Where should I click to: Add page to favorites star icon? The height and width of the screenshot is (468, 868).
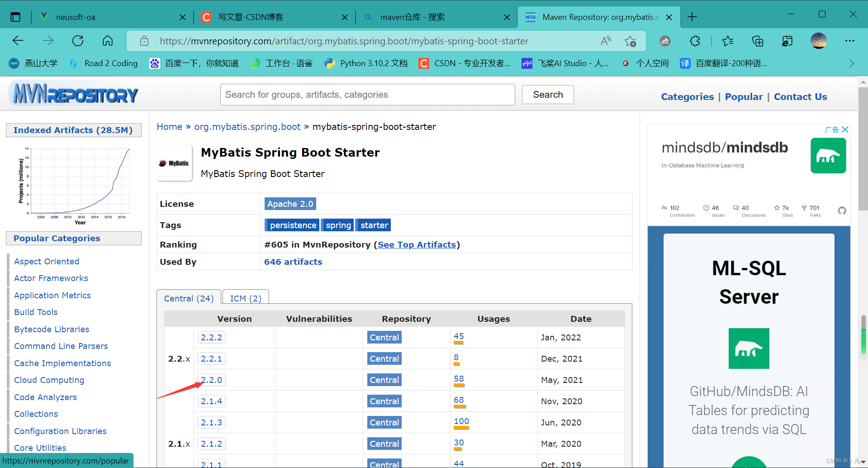(630, 41)
